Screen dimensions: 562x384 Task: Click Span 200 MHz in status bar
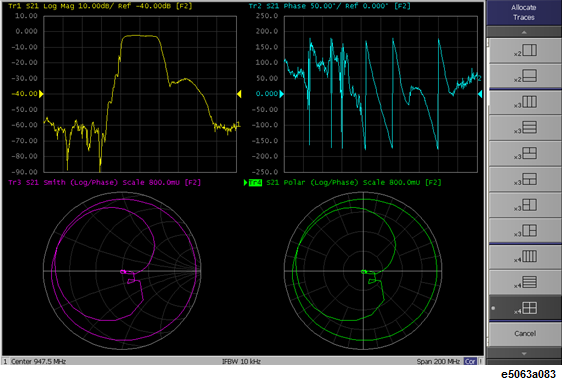pyautogui.click(x=438, y=361)
